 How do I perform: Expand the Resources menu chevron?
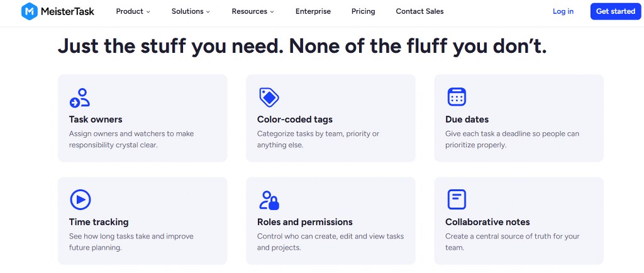point(272,12)
